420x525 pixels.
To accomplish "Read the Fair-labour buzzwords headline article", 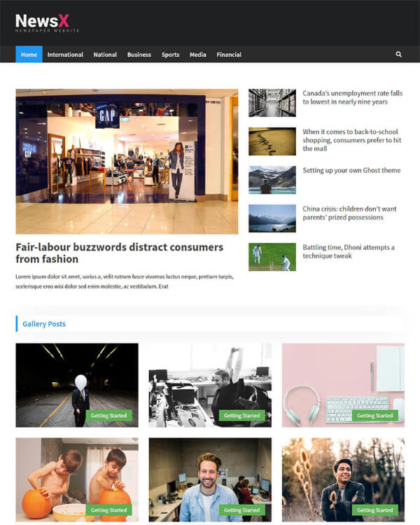I will click(x=119, y=253).
